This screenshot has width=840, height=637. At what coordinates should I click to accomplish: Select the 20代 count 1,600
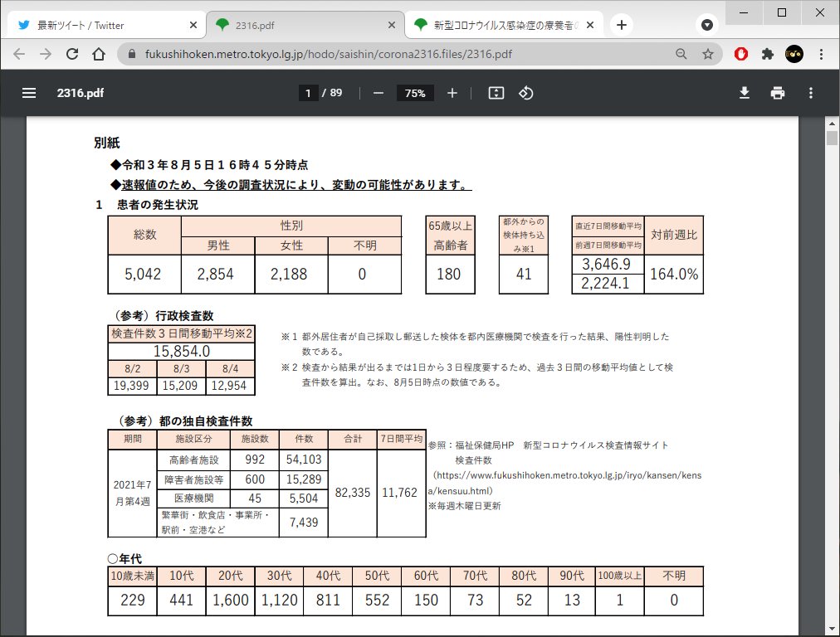pos(231,600)
